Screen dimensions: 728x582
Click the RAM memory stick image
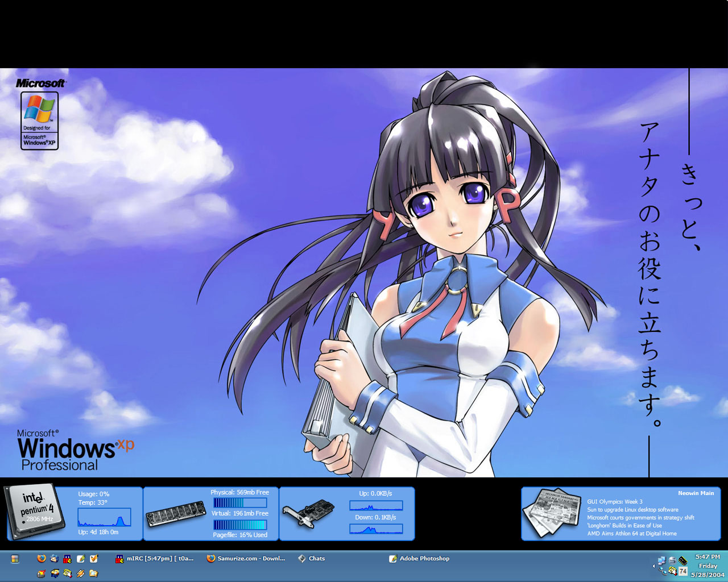[x=175, y=513]
